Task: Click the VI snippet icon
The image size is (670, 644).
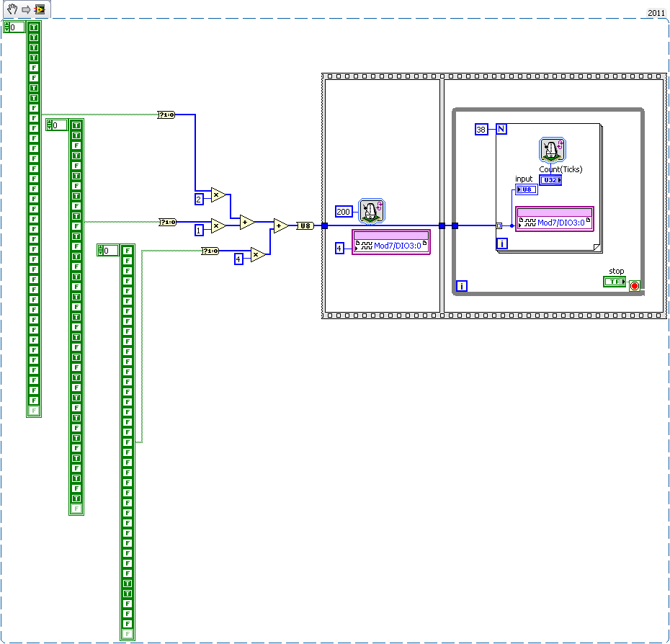Action: point(40,9)
